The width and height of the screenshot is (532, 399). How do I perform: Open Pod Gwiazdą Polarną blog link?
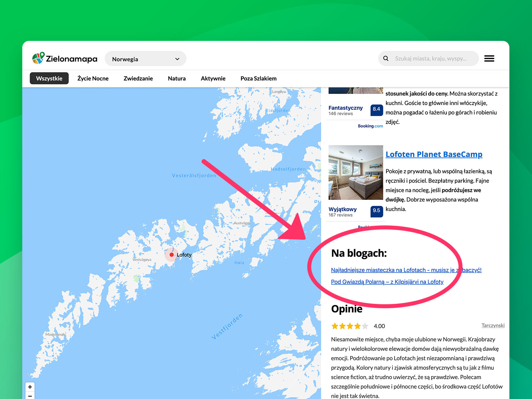(x=387, y=282)
